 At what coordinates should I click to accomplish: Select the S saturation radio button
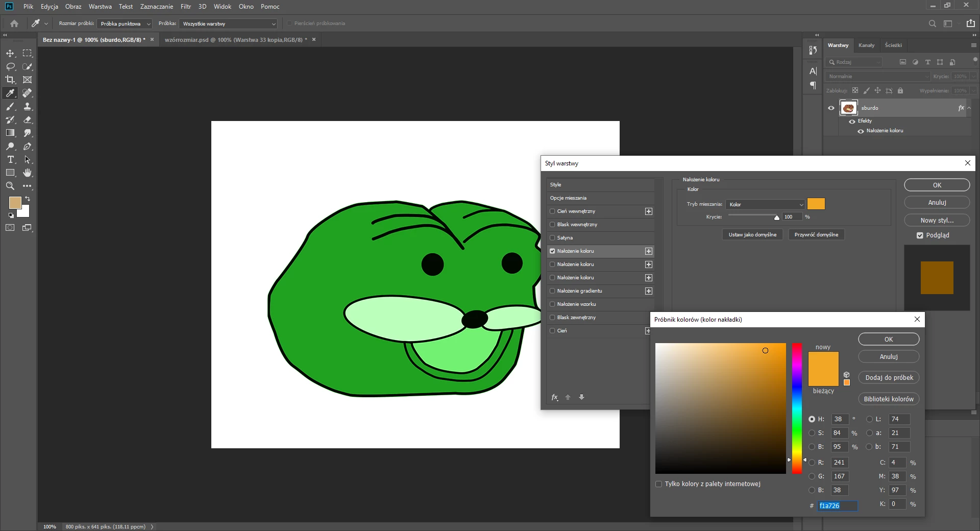pos(812,433)
